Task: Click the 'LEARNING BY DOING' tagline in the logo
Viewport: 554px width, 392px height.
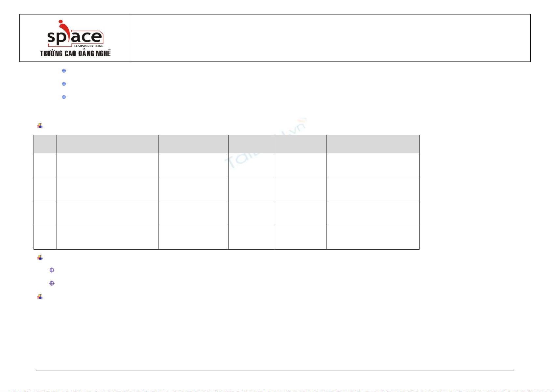Action: 89,46
